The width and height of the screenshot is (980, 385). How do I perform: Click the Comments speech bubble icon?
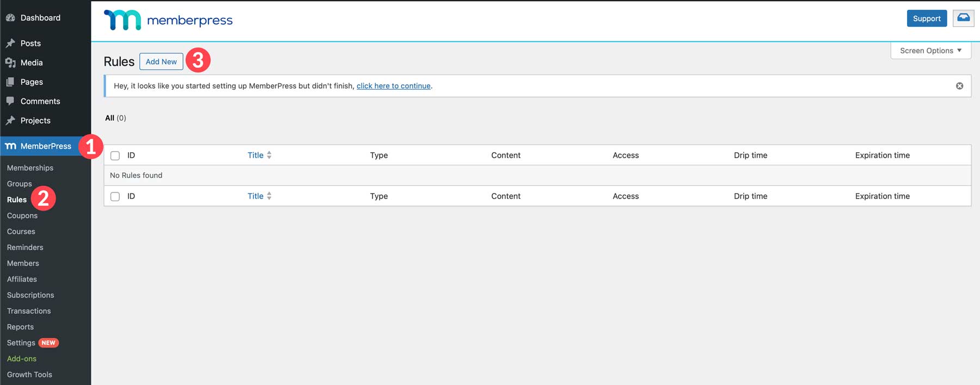(10, 101)
